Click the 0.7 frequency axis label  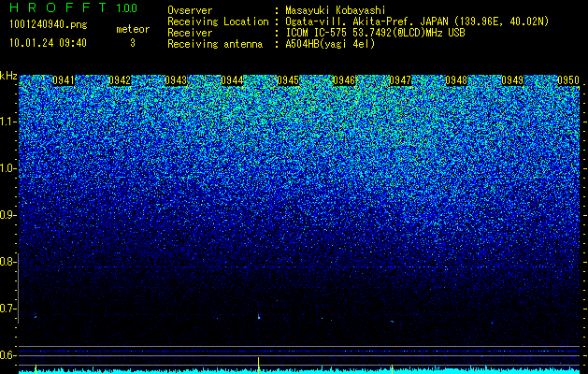point(7,309)
